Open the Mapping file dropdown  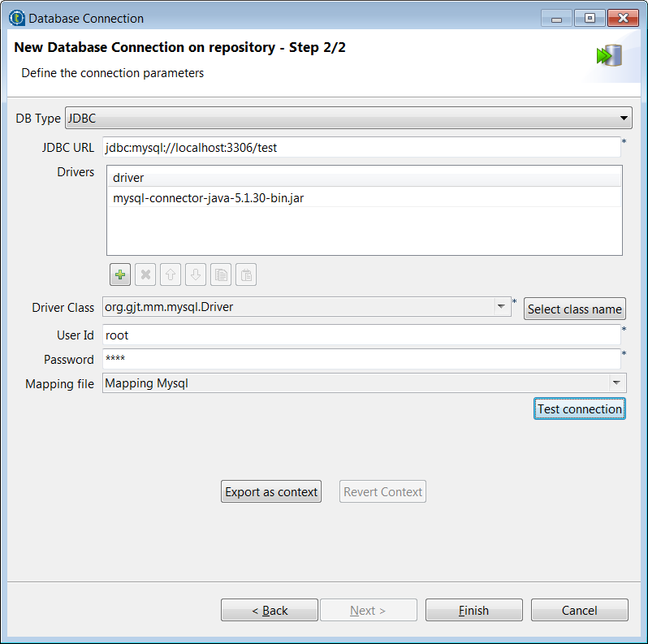[x=617, y=383]
